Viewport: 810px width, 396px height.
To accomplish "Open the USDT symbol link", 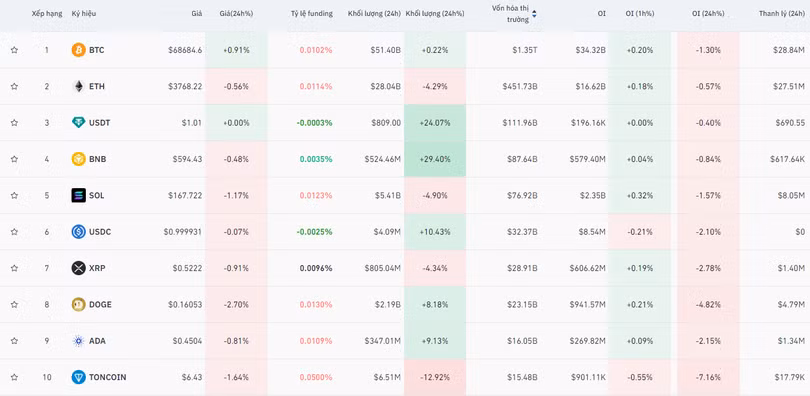I will [x=100, y=123].
